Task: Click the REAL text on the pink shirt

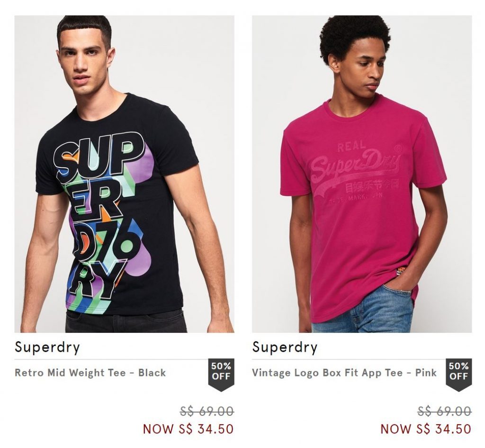Action: click(x=351, y=146)
